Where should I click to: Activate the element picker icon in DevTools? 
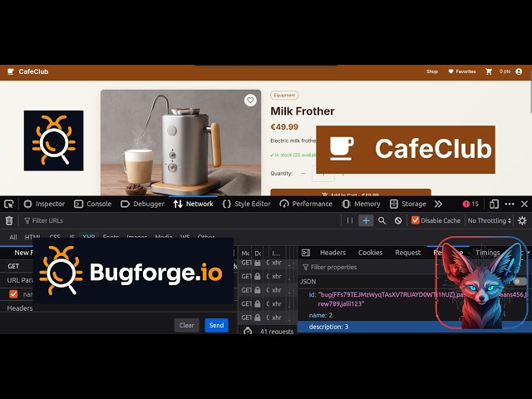coord(9,204)
